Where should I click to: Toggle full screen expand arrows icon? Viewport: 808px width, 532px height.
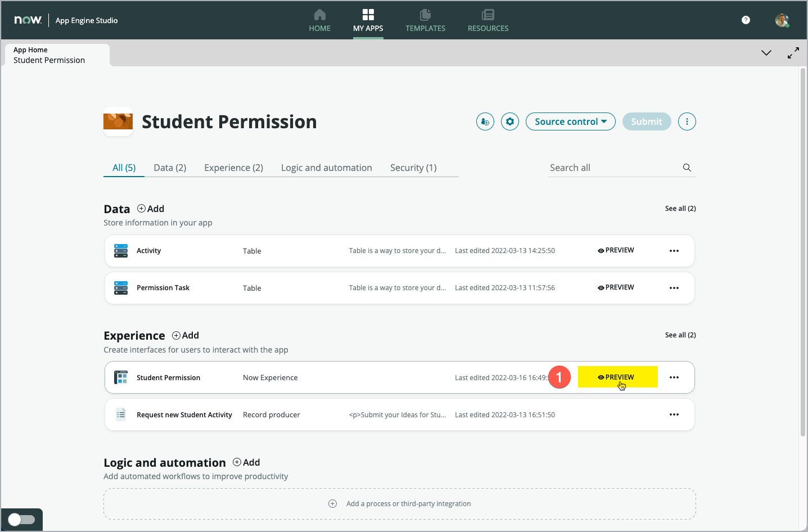click(793, 53)
